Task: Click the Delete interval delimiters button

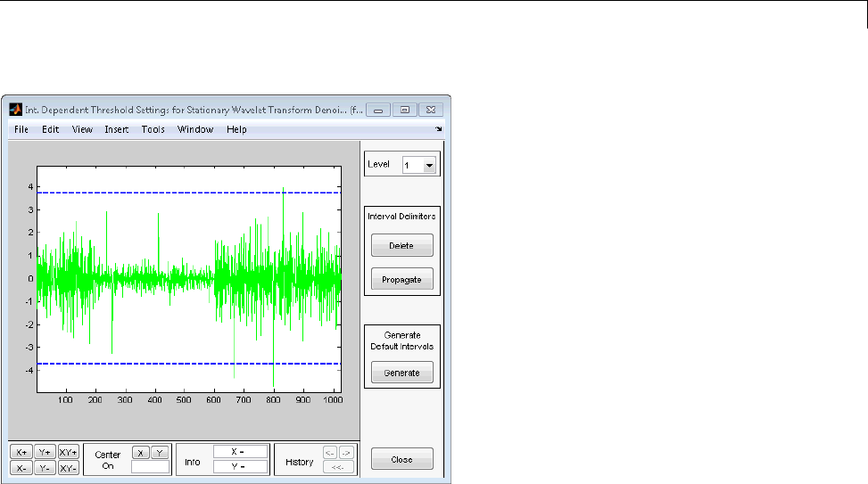Action: tap(401, 246)
